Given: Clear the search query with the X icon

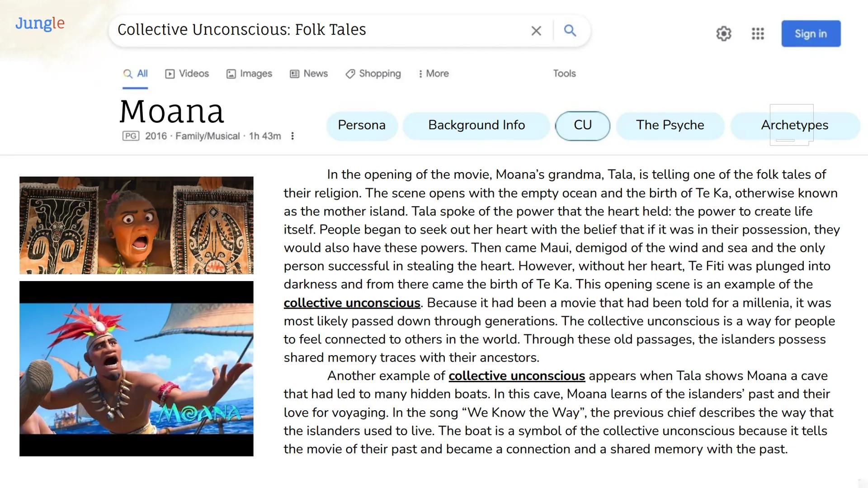Looking at the screenshot, I should tap(536, 31).
